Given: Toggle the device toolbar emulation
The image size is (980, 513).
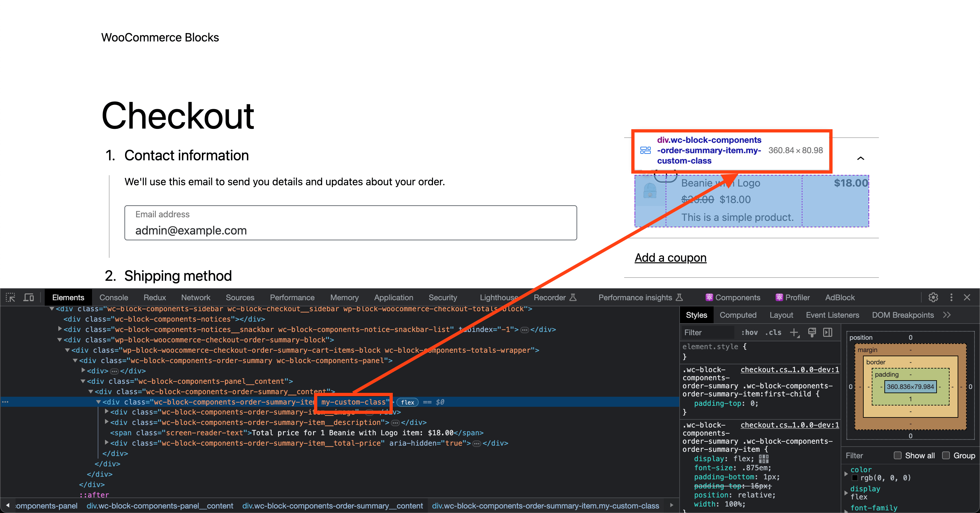Looking at the screenshot, I should coord(28,297).
